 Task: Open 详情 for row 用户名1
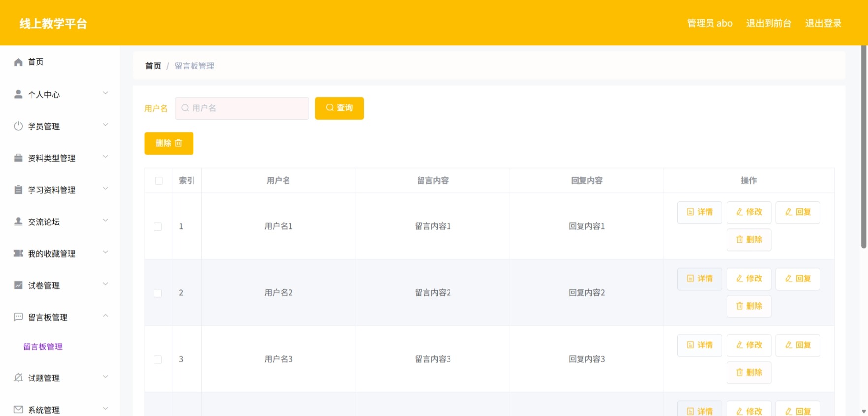point(700,212)
